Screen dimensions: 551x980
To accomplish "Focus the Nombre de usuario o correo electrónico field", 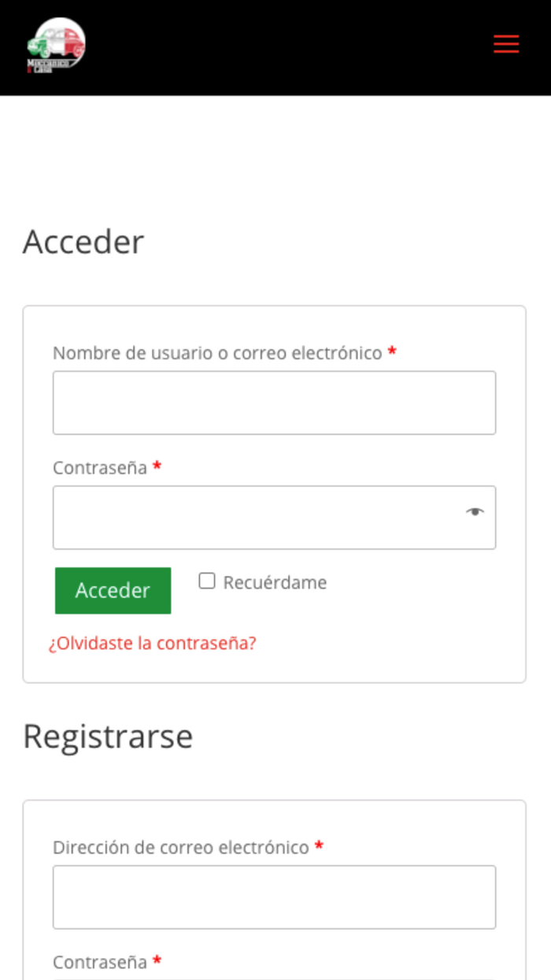I will point(274,403).
